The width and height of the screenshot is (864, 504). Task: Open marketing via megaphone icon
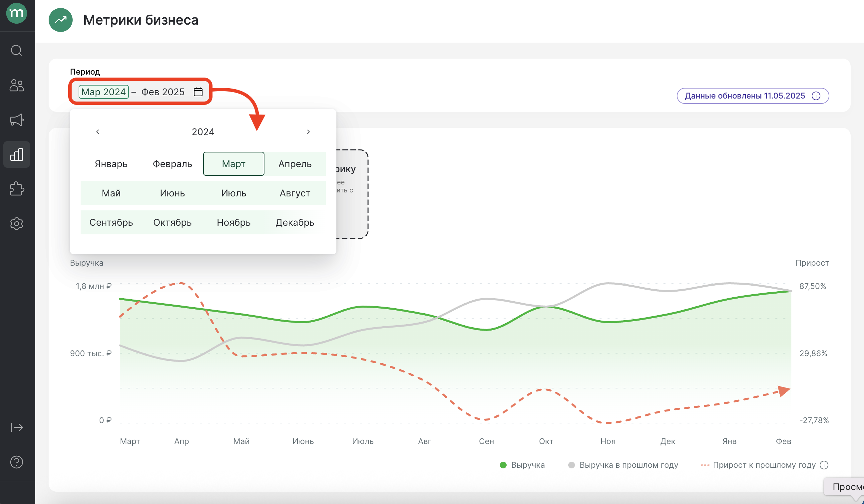16,120
